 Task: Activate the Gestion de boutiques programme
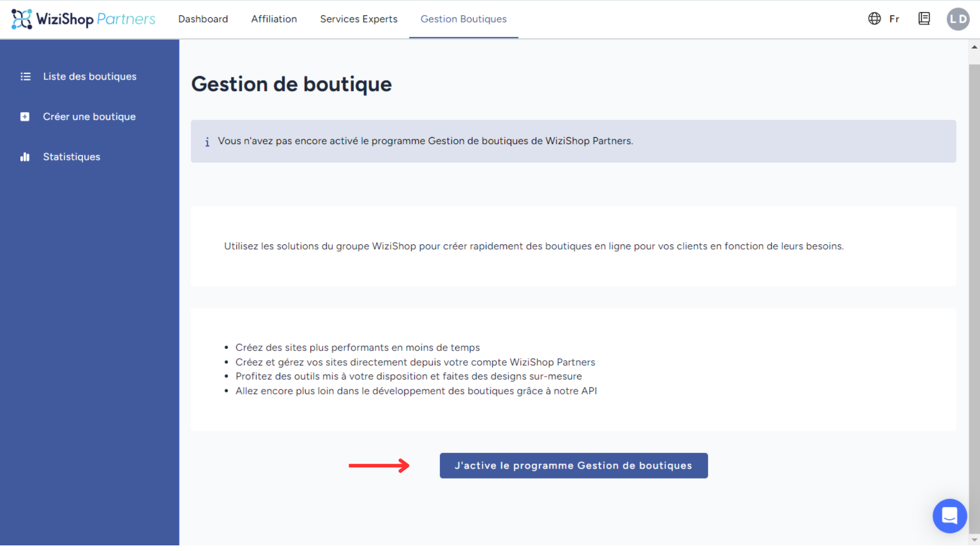point(574,465)
